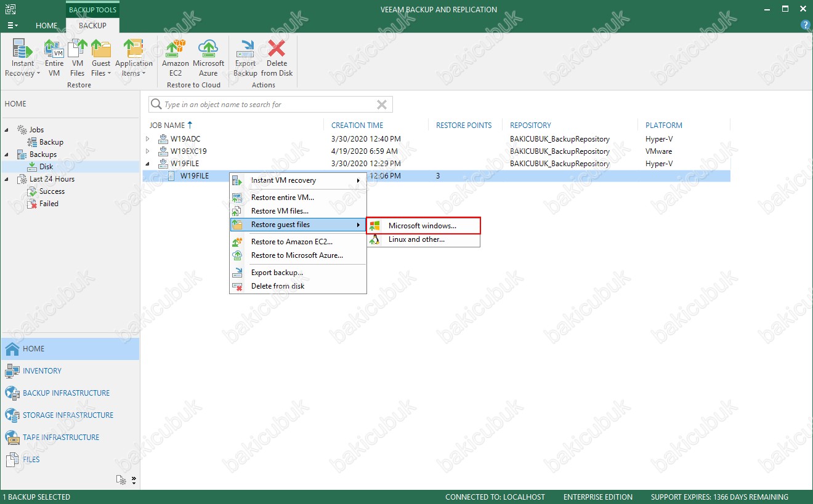Screen dimensions: 813x504
Task: Click 3/30/2020 12:40 PM creation time
Action: 366,139
